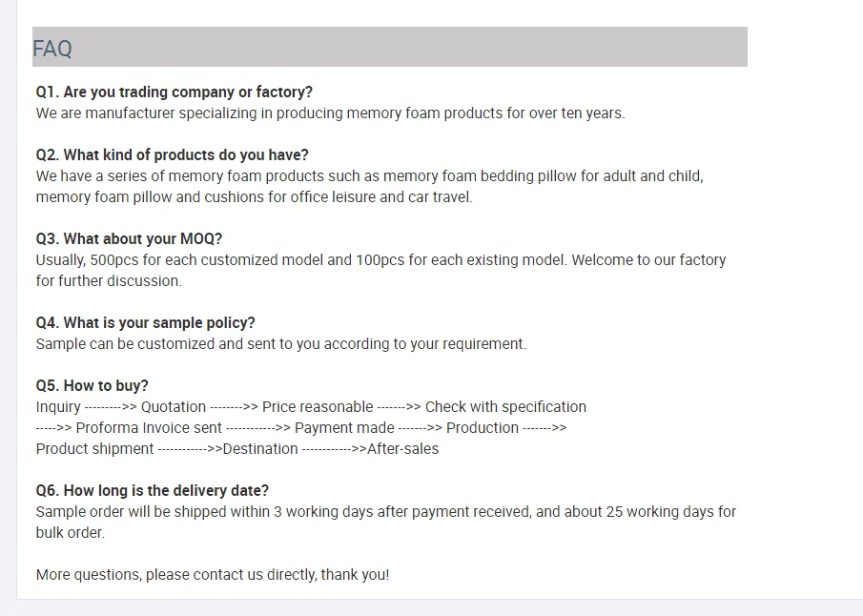
Task: Click the line about sample order shipped within 3 working days
Action: coord(385,512)
